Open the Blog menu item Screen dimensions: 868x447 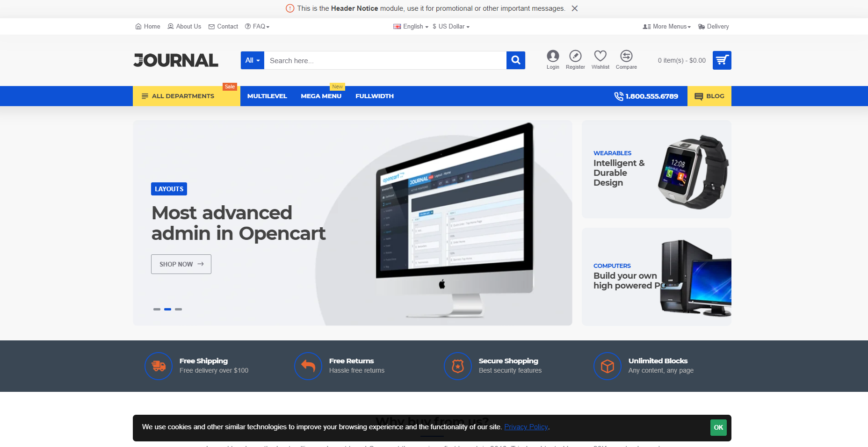(x=709, y=96)
